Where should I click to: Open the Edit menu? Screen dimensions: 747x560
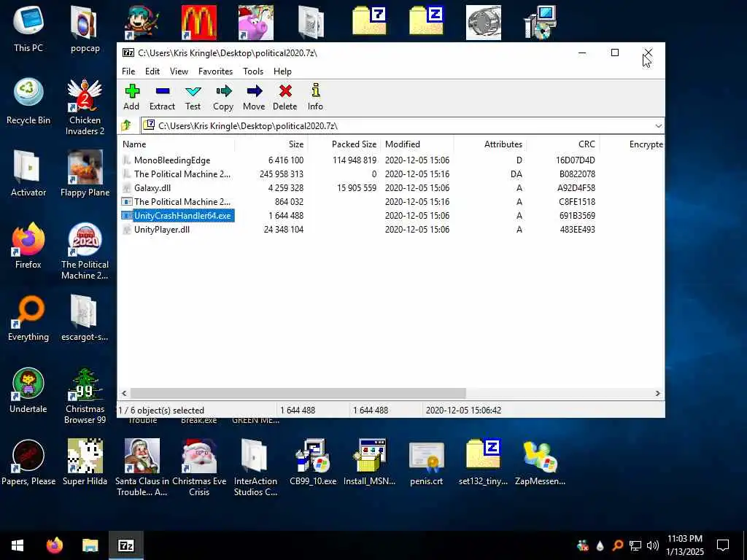click(152, 71)
